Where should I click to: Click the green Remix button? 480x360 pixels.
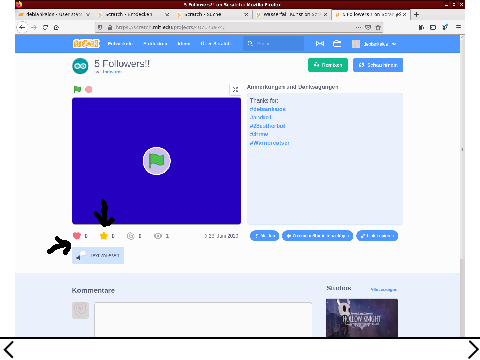(328, 65)
